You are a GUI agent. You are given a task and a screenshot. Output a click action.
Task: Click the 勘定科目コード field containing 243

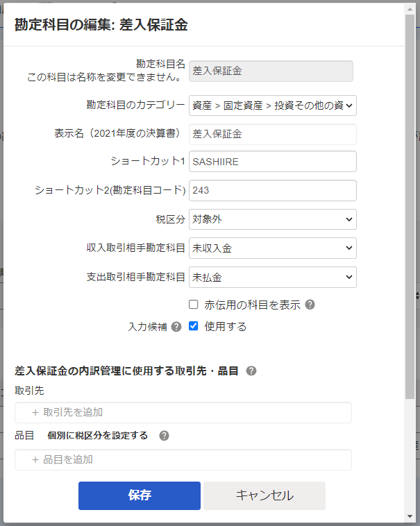[272, 190]
